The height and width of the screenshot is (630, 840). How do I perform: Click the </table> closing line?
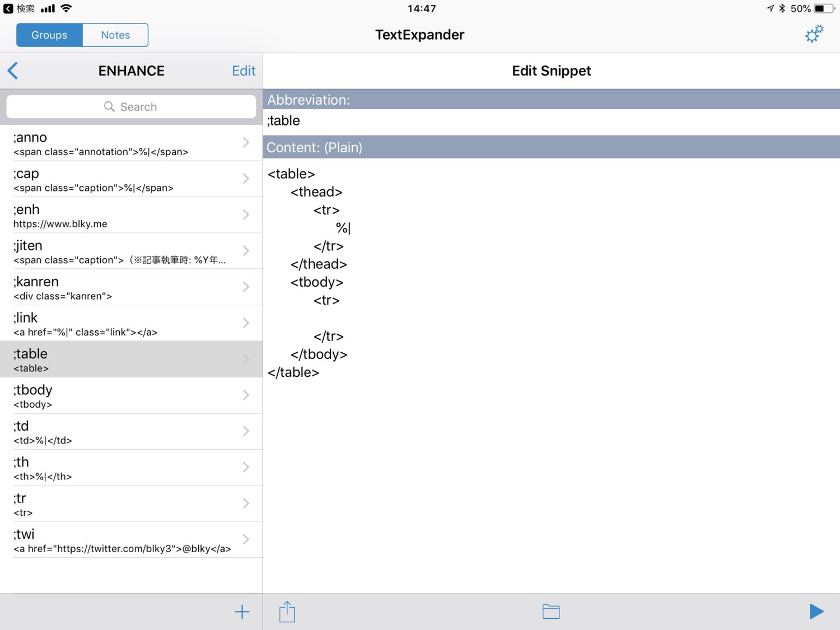293,372
